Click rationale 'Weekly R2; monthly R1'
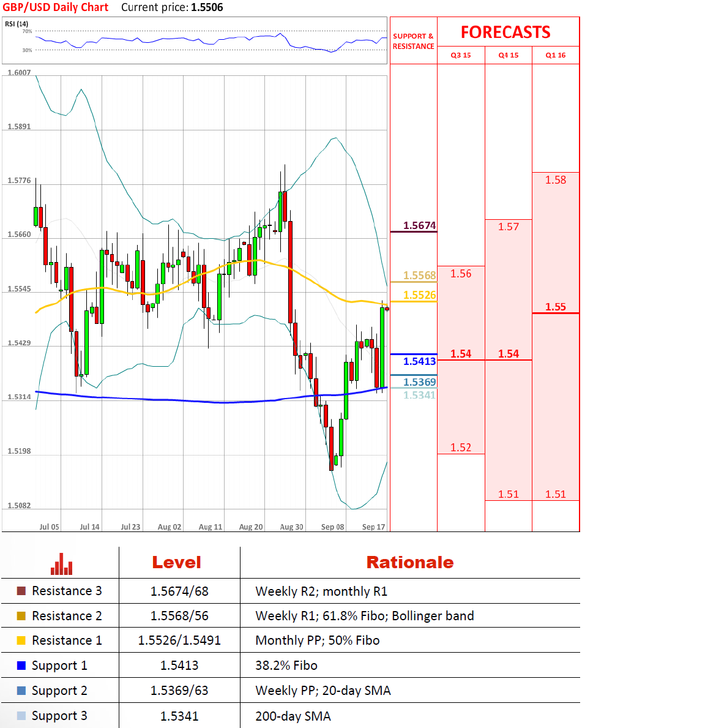 point(321,591)
